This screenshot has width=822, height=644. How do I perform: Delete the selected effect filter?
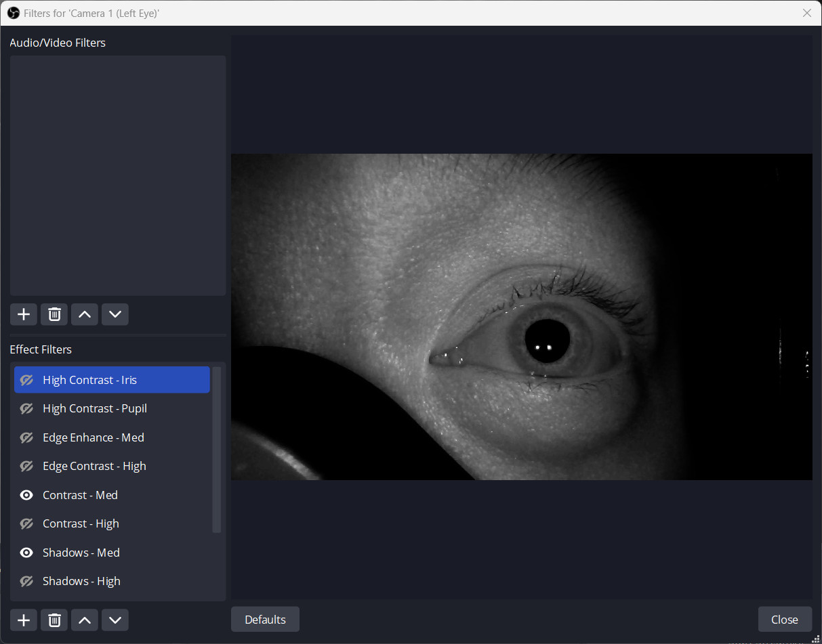click(54, 620)
